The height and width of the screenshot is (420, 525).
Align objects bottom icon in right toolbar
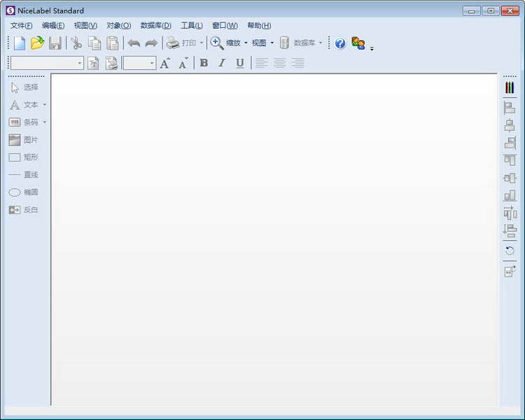tap(510, 195)
